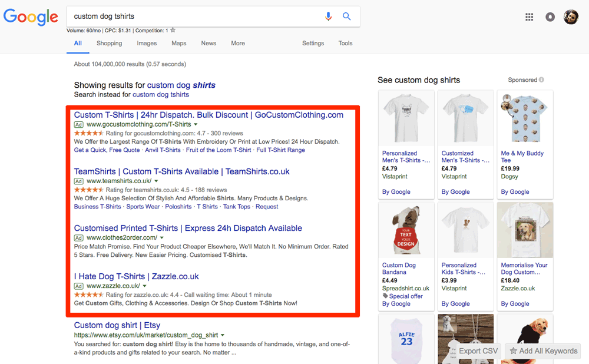Activate voice search microphone
Viewport: 589px width, 364px height.
[x=328, y=16]
